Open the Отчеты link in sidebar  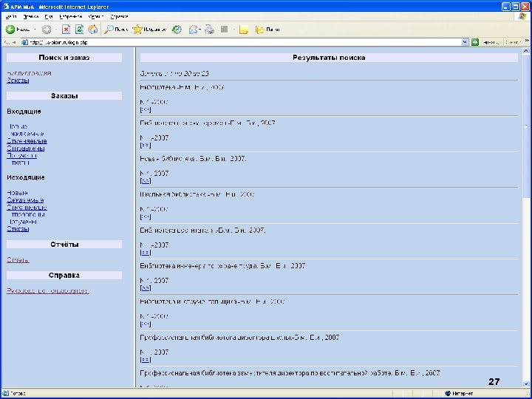pyautogui.click(x=18, y=260)
